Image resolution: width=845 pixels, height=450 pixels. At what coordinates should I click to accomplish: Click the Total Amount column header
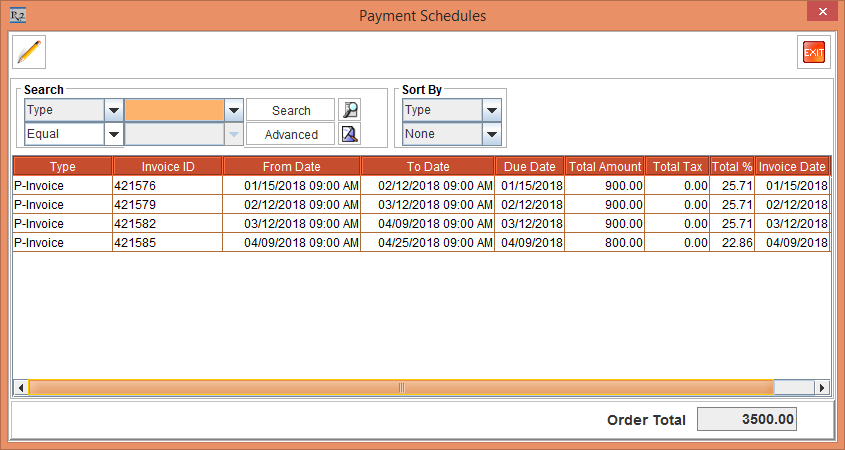click(605, 167)
